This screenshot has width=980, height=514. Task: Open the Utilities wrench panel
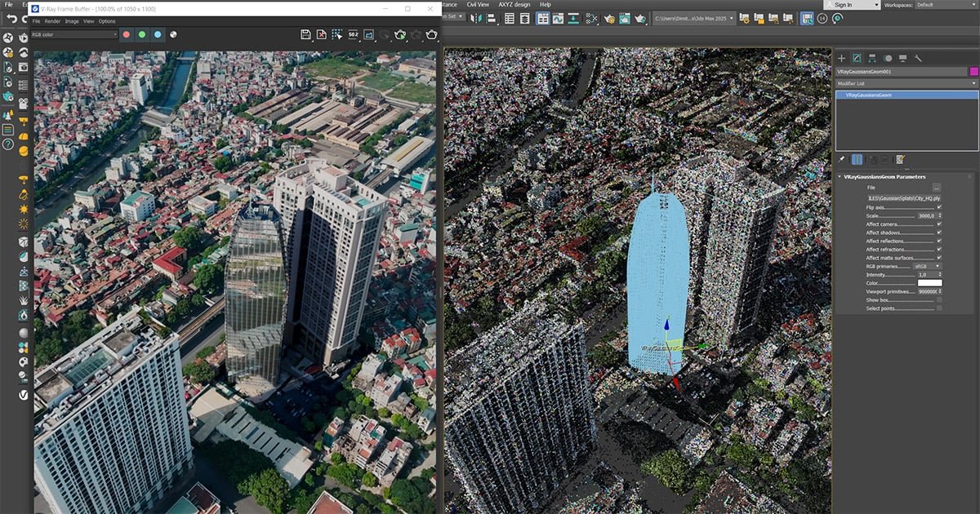tap(918, 58)
